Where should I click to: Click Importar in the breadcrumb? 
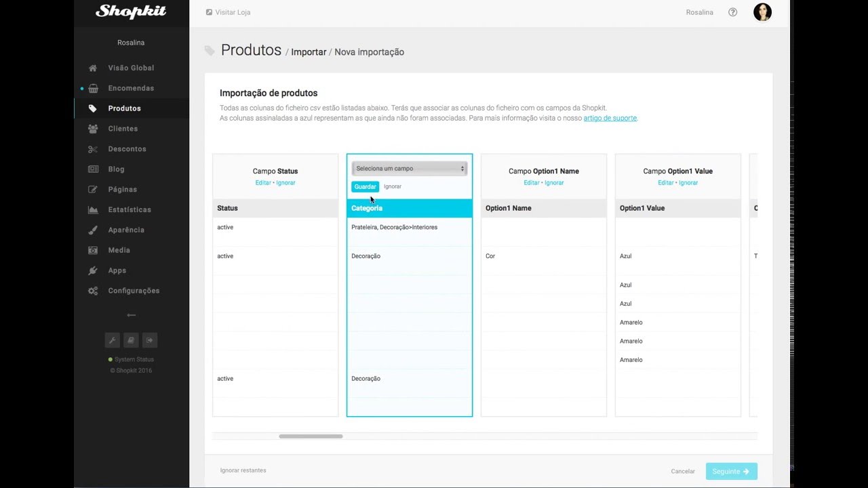click(309, 52)
